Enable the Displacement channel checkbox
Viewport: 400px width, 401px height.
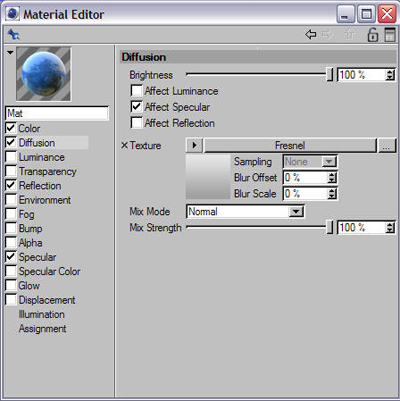coord(11,300)
